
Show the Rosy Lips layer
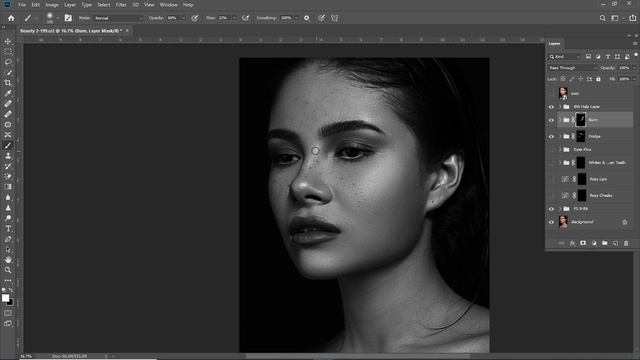pyautogui.click(x=551, y=179)
